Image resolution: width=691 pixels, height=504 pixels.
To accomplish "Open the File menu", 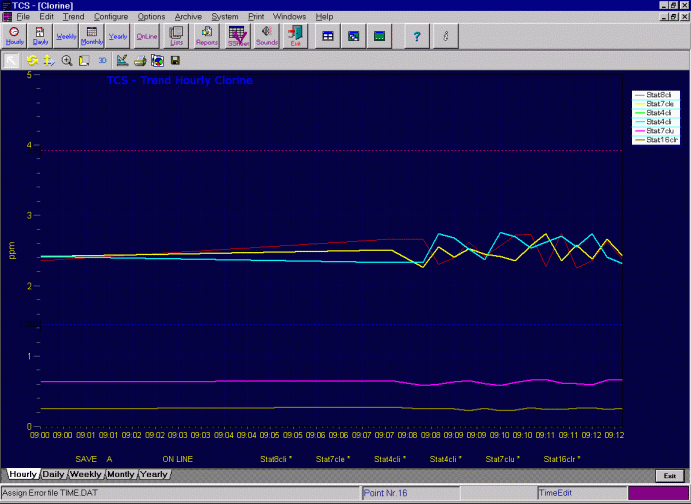I will click(23, 17).
